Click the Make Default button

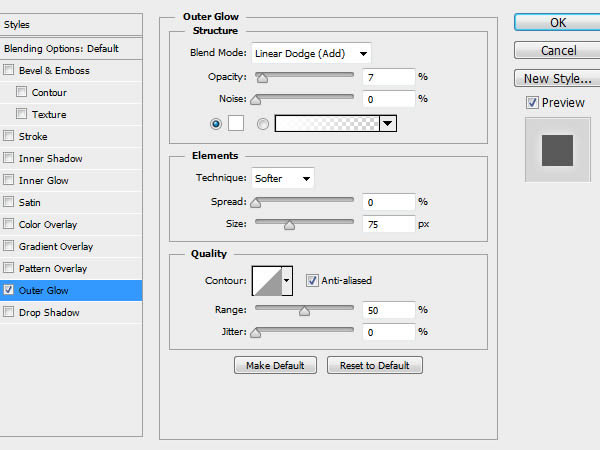coord(275,365)
